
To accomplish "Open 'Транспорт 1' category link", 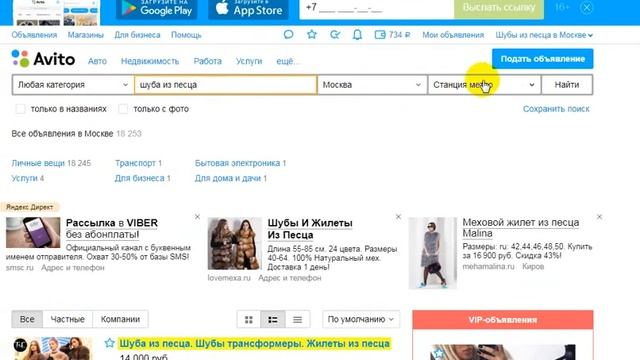I will [138, 163].
